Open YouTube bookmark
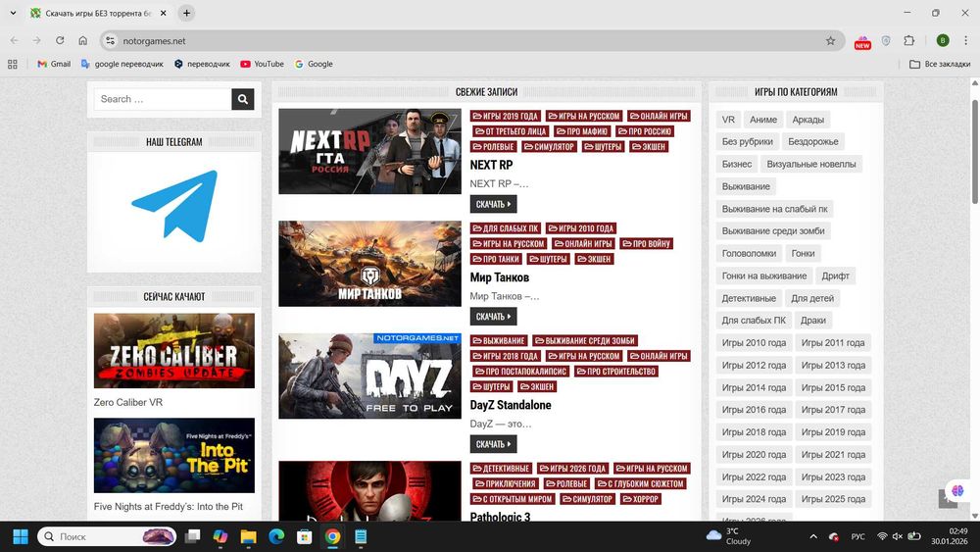 pyautogui.click(x=263, y=64)
